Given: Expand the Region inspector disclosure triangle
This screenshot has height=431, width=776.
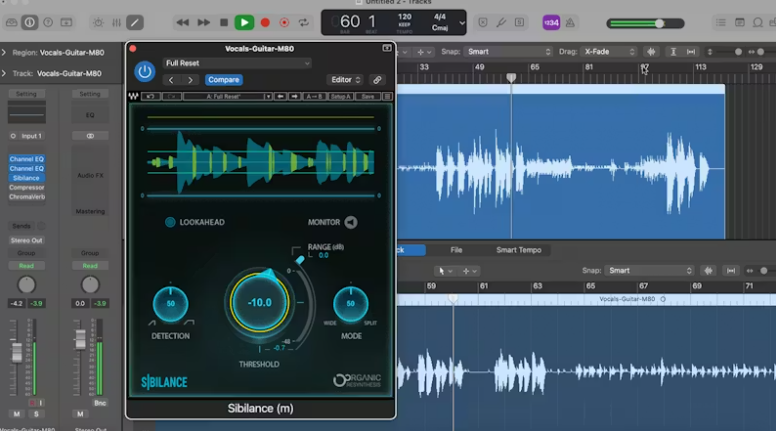Looking at the screenshot, I should (x=4, y=52).
